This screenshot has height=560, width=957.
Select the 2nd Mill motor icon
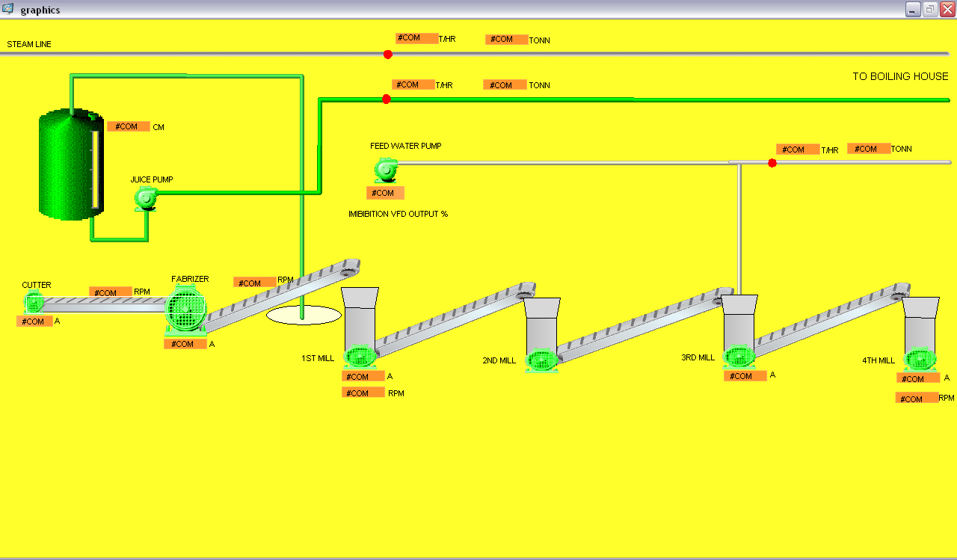541,360
